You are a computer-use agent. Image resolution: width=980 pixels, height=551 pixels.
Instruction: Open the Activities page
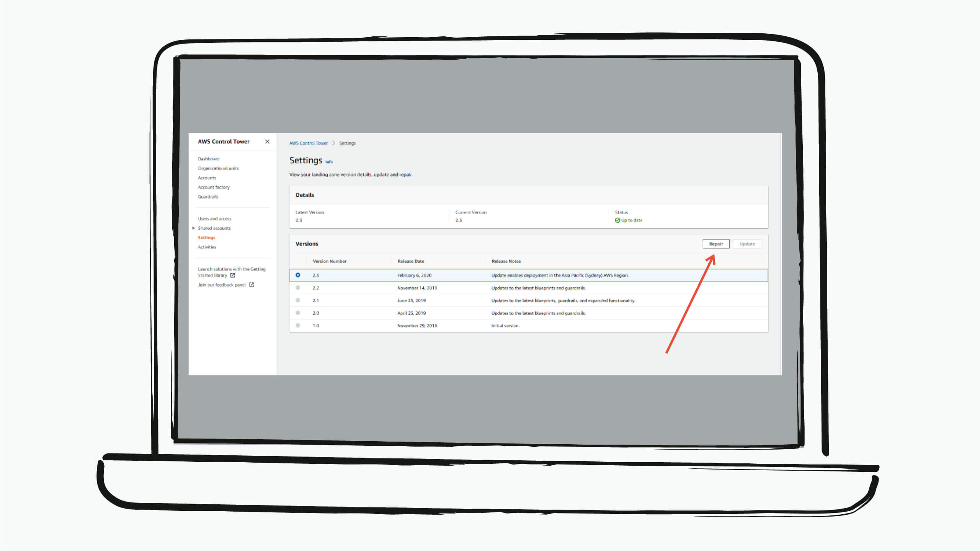(x=207, y=247)
